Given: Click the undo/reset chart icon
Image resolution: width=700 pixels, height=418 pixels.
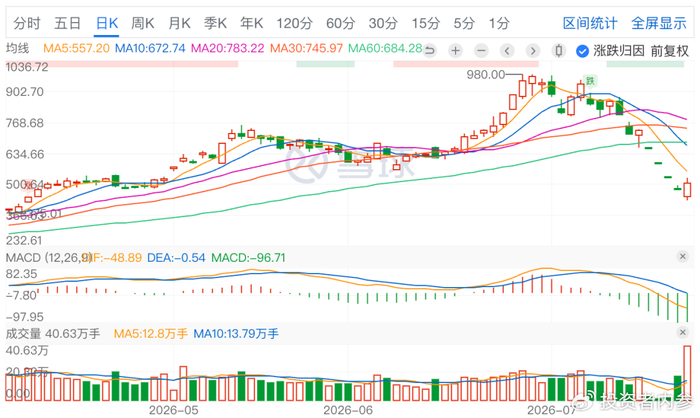Looking at the screenshot, I should pyautogui.click(x=429, y=51).
